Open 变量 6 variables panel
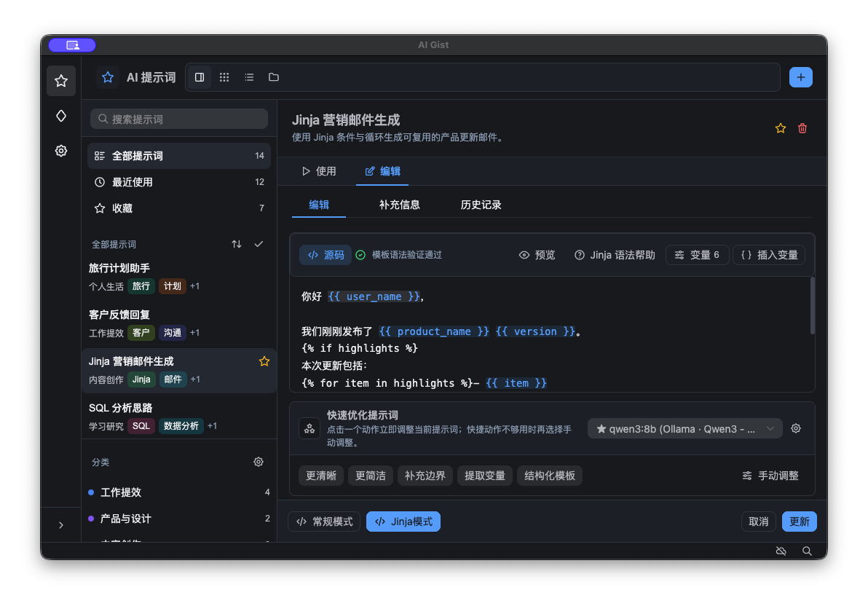This screenshot has width=868, height=606. click(x=697, y=255)
